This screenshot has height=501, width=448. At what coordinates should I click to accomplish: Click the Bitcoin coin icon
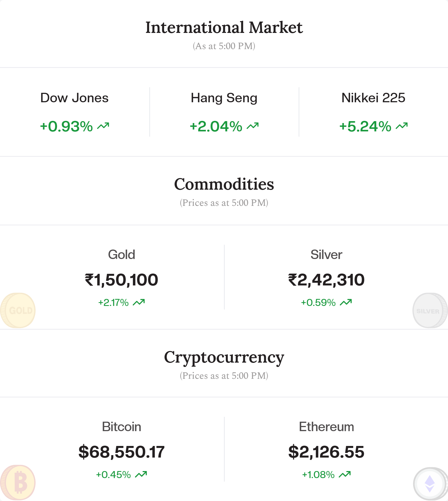[18, 482]
